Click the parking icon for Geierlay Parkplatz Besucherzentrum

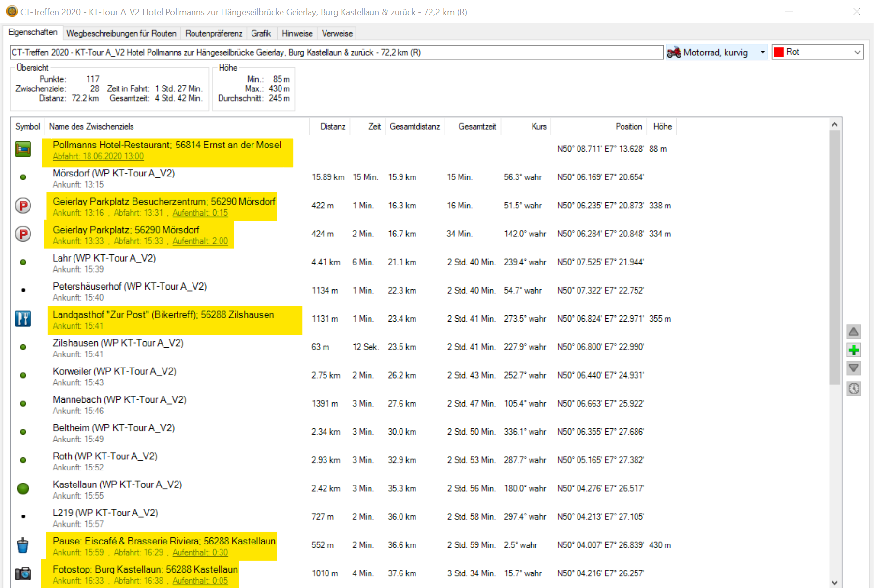tap(23, 206)
